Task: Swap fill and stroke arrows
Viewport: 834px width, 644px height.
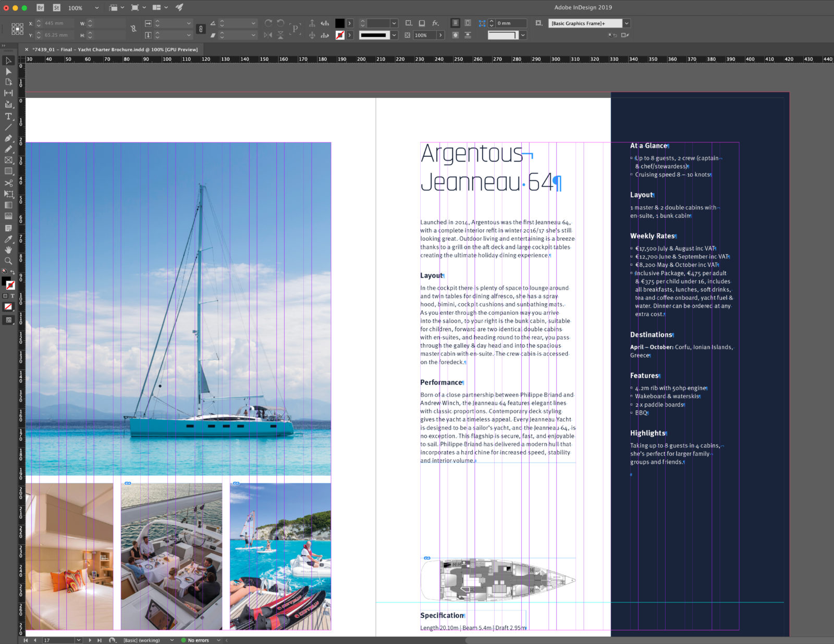Action: [13, 272]
